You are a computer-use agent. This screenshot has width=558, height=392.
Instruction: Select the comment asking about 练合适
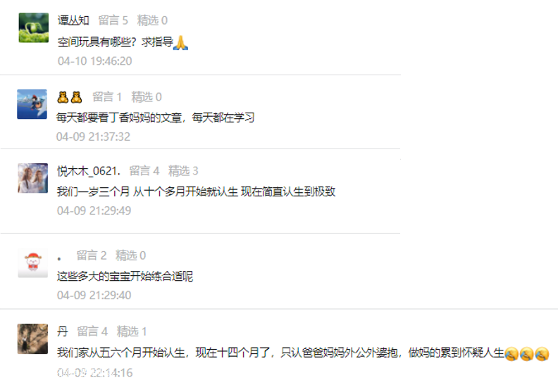[125, 276]
